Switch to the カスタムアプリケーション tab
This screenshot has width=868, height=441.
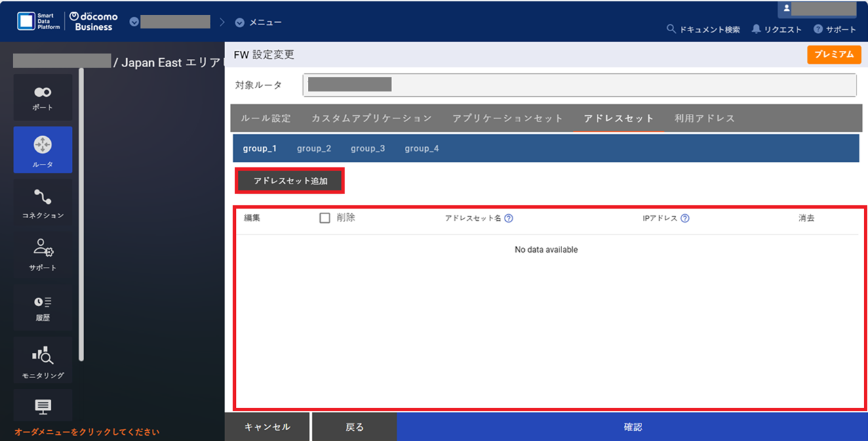[x=370, y=118]
